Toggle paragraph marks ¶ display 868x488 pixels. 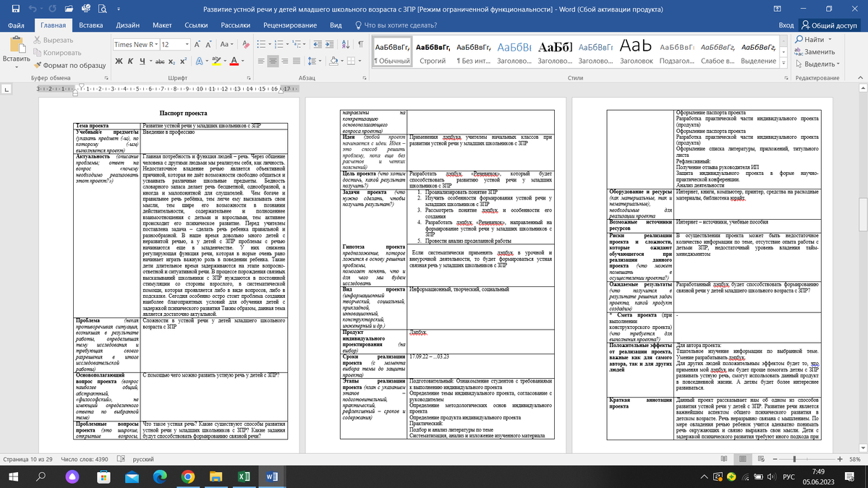pos(360,44)
